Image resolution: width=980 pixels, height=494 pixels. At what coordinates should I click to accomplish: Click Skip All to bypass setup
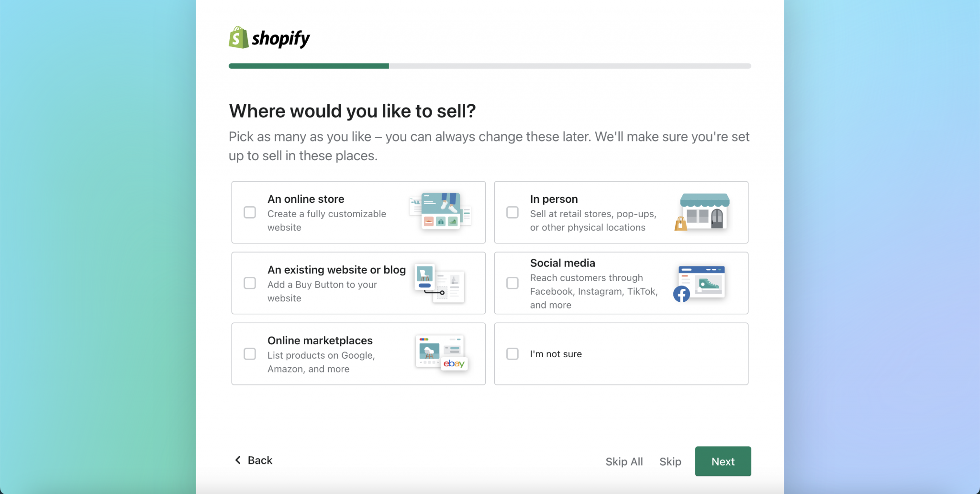pos(624,461)
